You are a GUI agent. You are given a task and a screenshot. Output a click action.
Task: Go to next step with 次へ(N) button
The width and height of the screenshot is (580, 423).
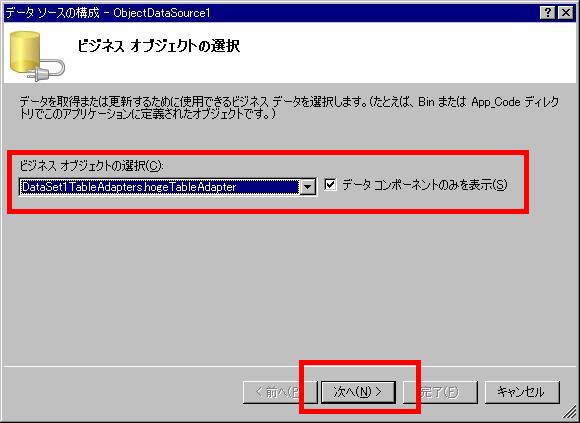(x=358, y=392)
